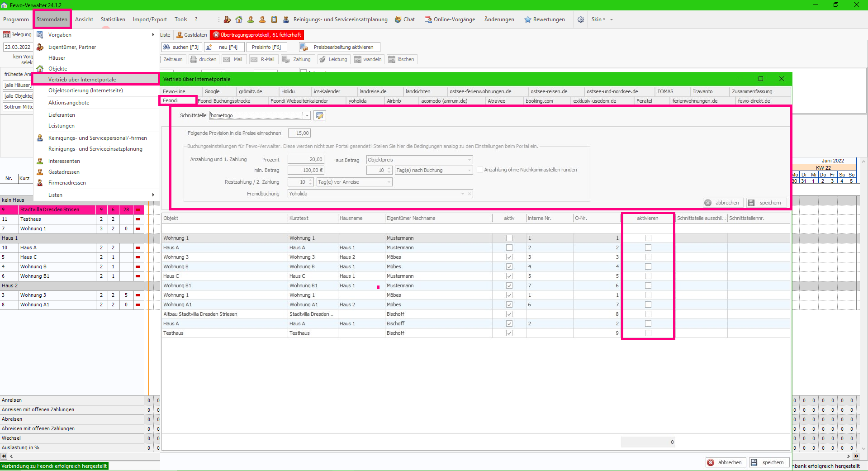
Task: Select Objekte with house icon in menu
Action: 97,69
